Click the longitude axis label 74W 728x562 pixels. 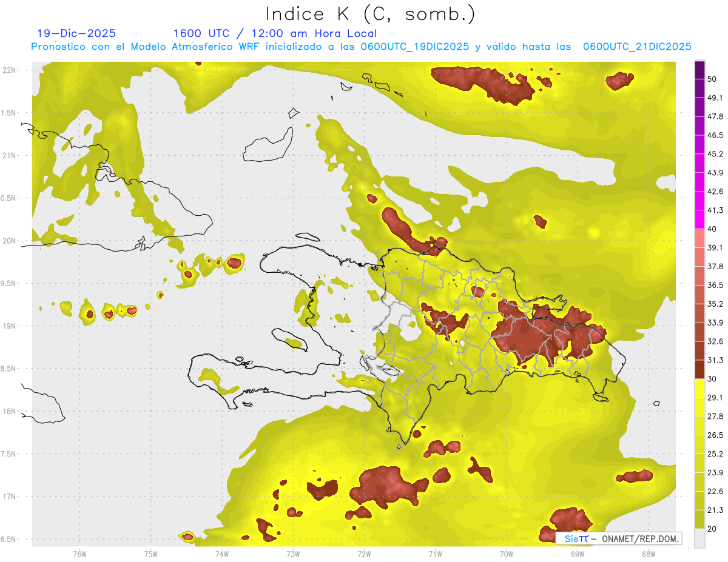click(222, 554)
